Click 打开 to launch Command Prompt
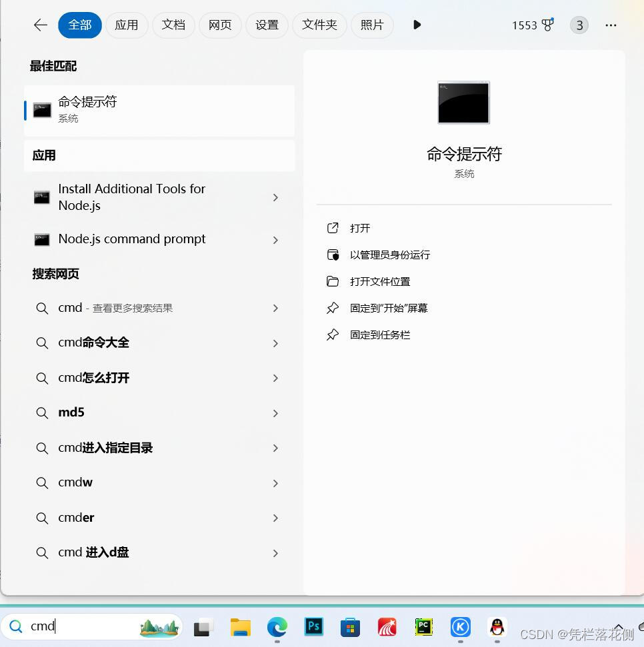This screenshot has width=644, height=647. pyautogui.click(x=360, y=228)
